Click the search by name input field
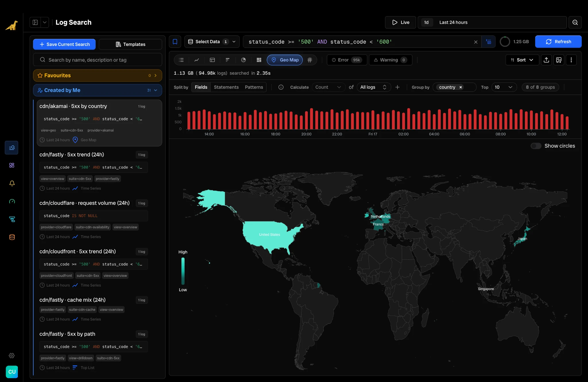This screenshot has height=382, width=588. pos(98,60)
